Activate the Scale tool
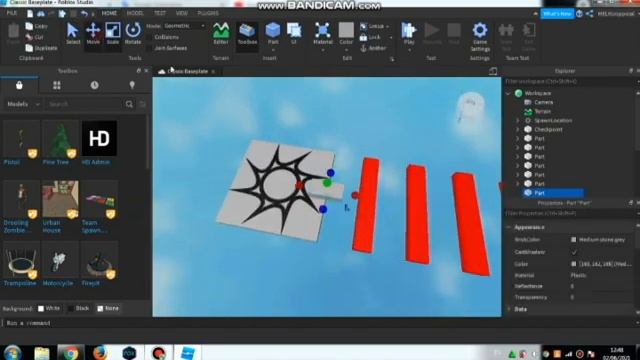This screenshot has width=640, height=360. pyautogui.click(x=113, y=33)
